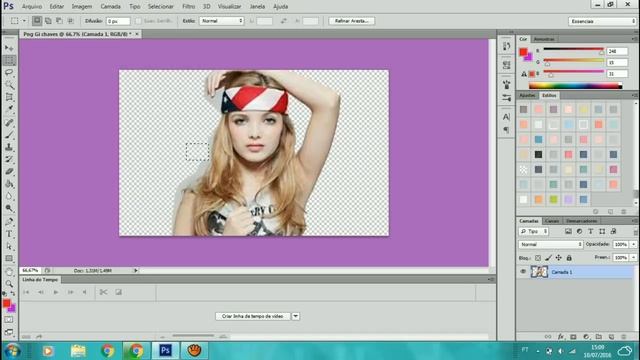Toggle lock transparent pixels
This screenshot has height=360, width=640.
tap(538, 258)
